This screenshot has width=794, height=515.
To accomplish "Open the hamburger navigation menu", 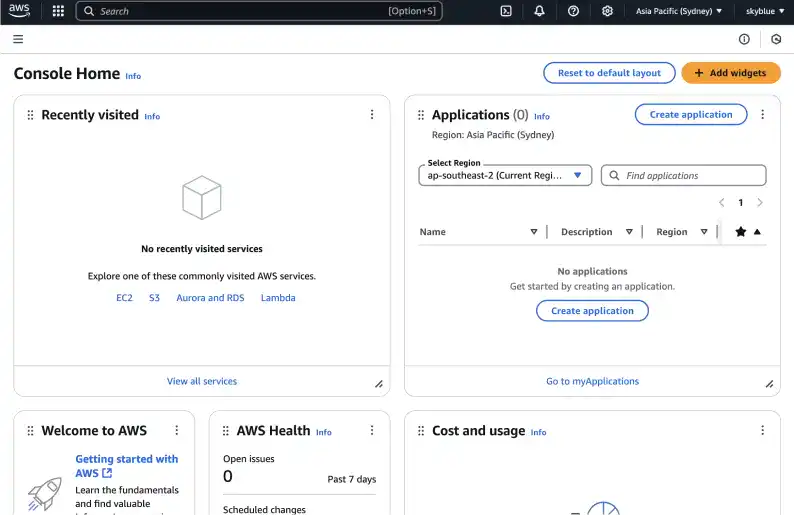I will point(18,39).
